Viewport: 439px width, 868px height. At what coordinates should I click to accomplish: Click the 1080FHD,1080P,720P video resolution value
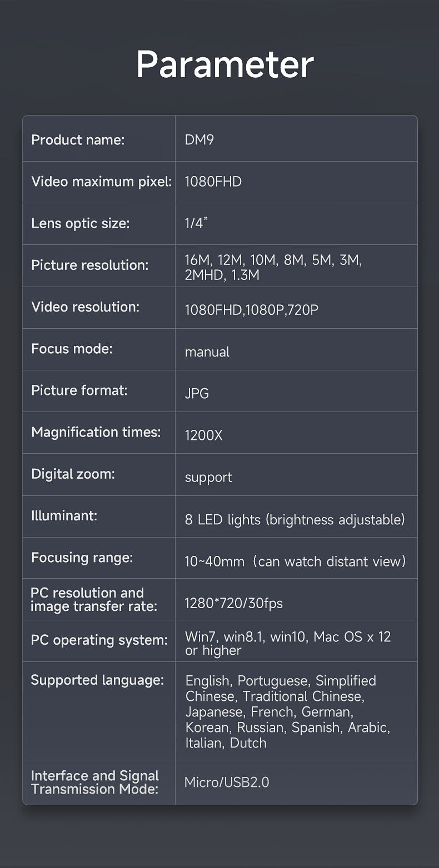(251, 310)
